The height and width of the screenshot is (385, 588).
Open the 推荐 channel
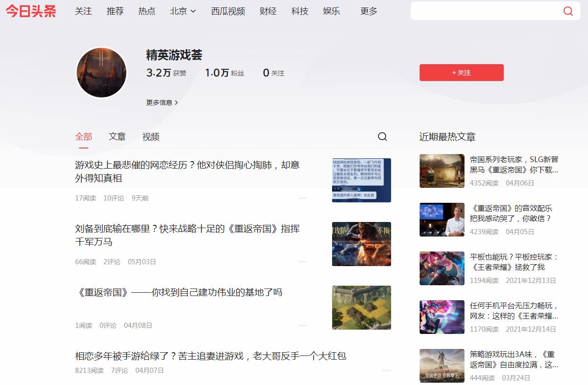115,11
